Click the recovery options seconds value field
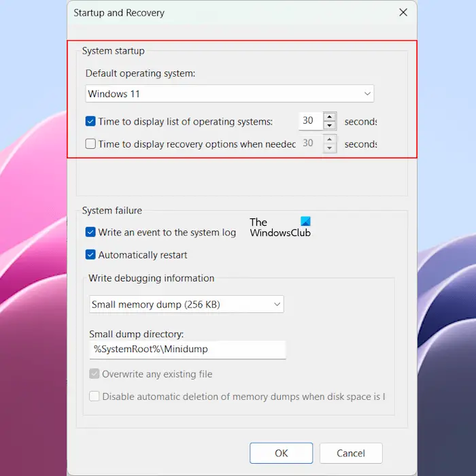 click(311, 143)
